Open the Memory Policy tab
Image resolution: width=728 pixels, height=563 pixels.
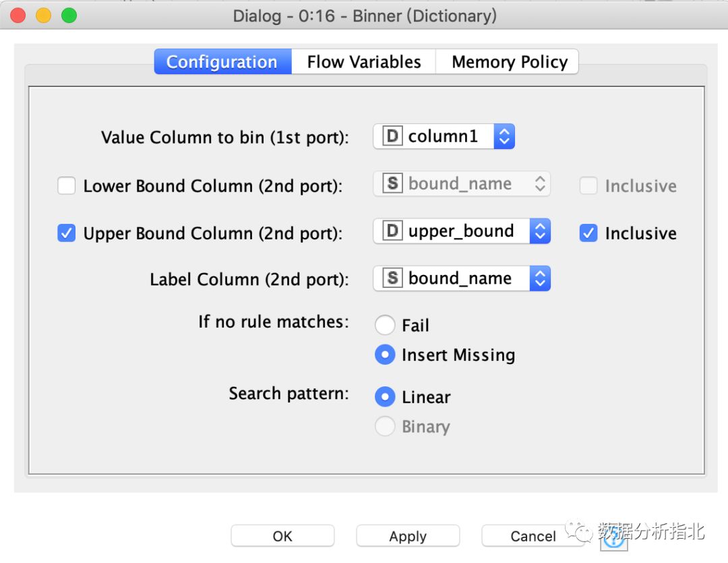pos(510,62)
